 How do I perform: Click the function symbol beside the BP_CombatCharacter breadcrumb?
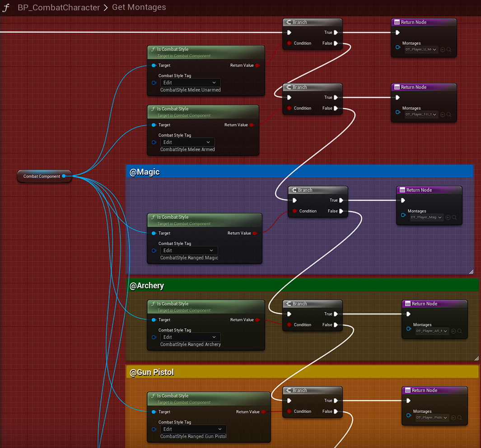(6, 8)
